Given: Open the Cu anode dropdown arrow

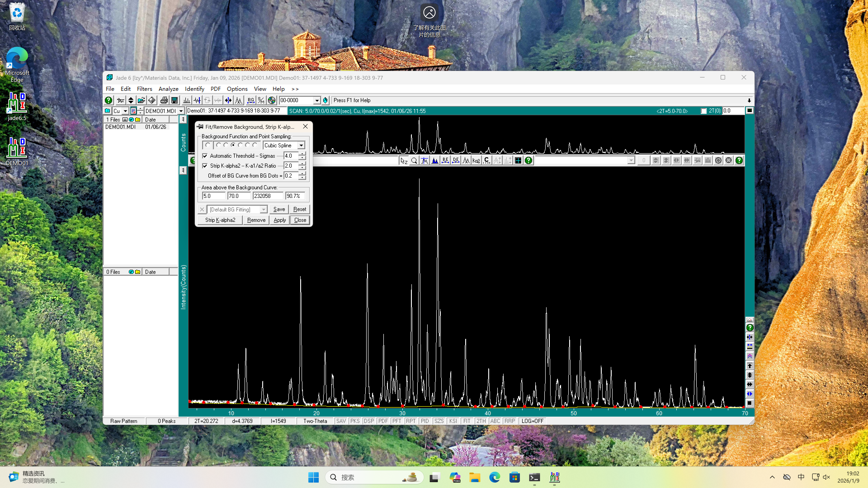Looking at the screenshot, I should 125,111.
